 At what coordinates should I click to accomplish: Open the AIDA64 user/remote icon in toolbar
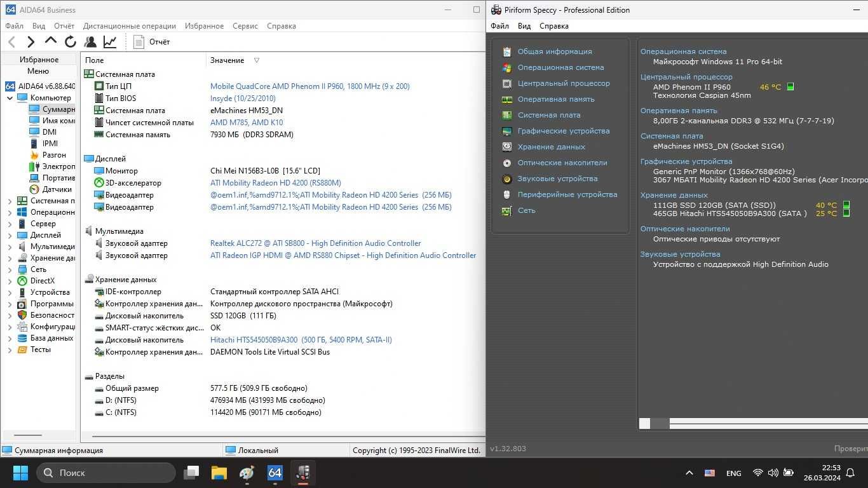click(90, 42)
